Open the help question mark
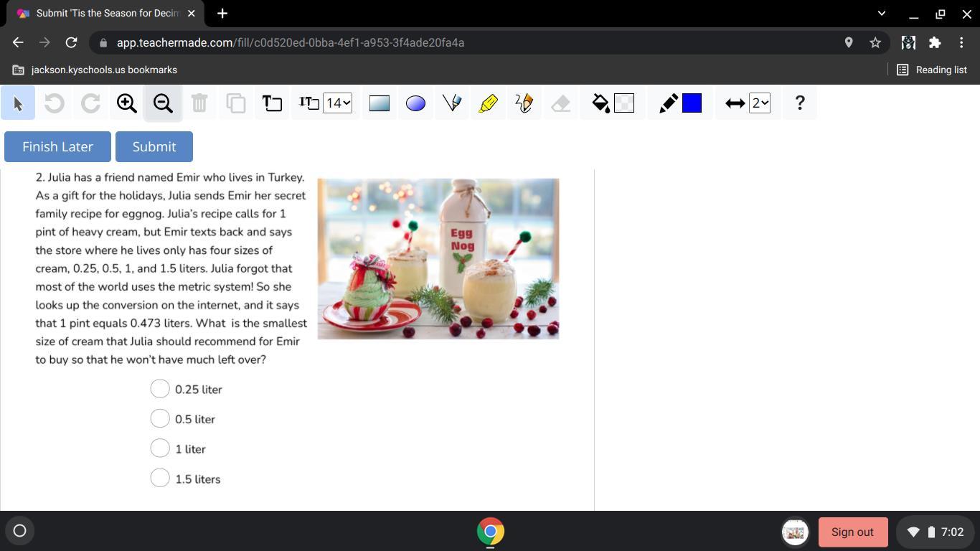The height and width of the screenshot is (551, 980). click(799, 103)
